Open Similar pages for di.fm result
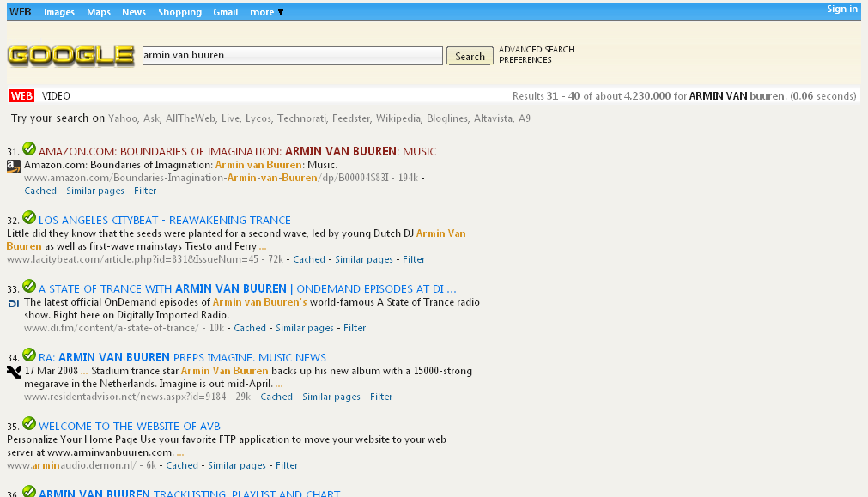Screen dimensions: 868x497 [x=305, y=328]
